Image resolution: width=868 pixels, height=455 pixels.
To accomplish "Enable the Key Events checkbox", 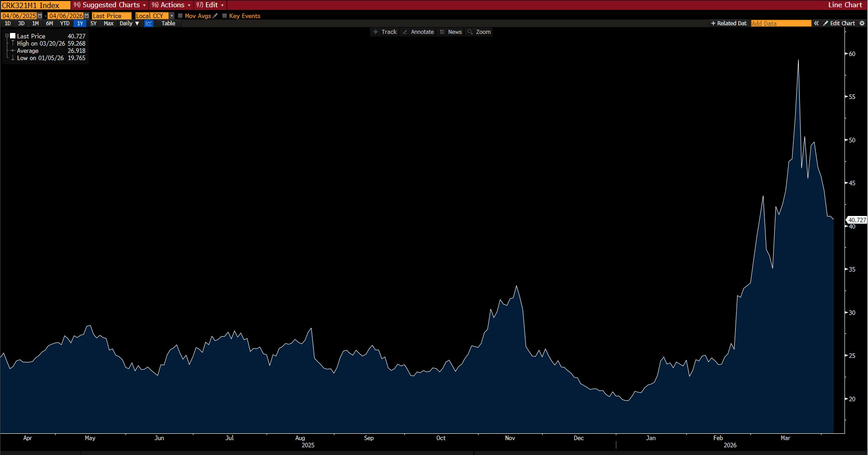I will pos(225,16).
